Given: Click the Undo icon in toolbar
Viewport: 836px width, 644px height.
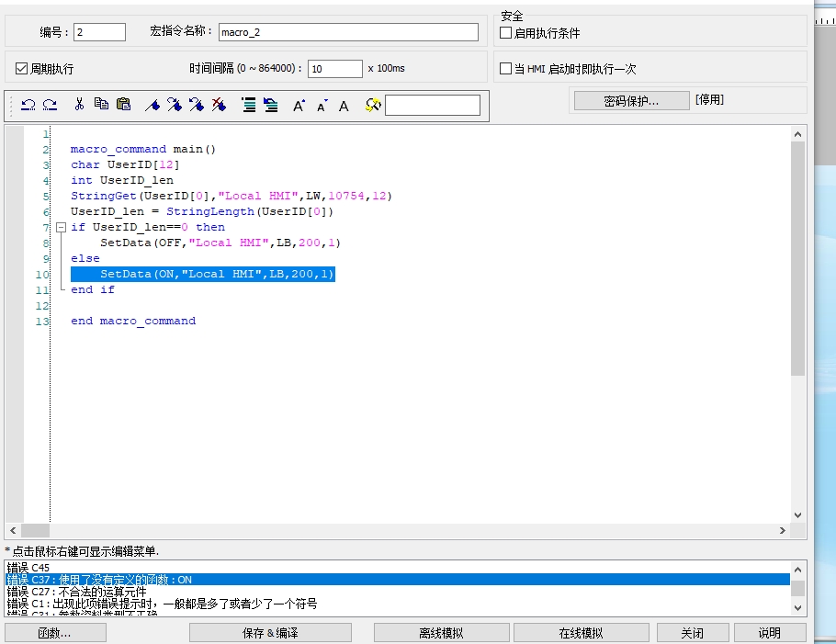Looking at the screenshot, I should [x=28, y=106].
